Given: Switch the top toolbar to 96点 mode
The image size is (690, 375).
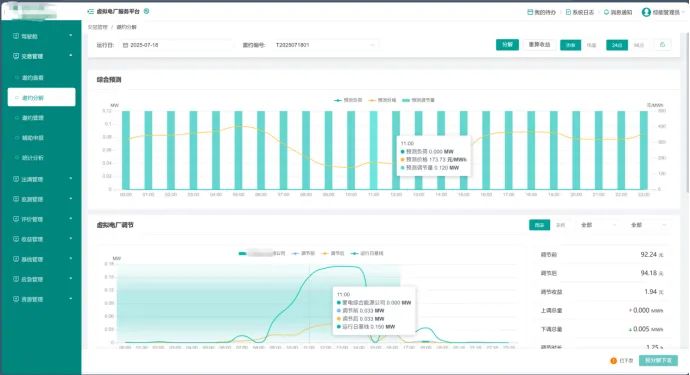Looking at the screenshot, I should tap(639, 45).
